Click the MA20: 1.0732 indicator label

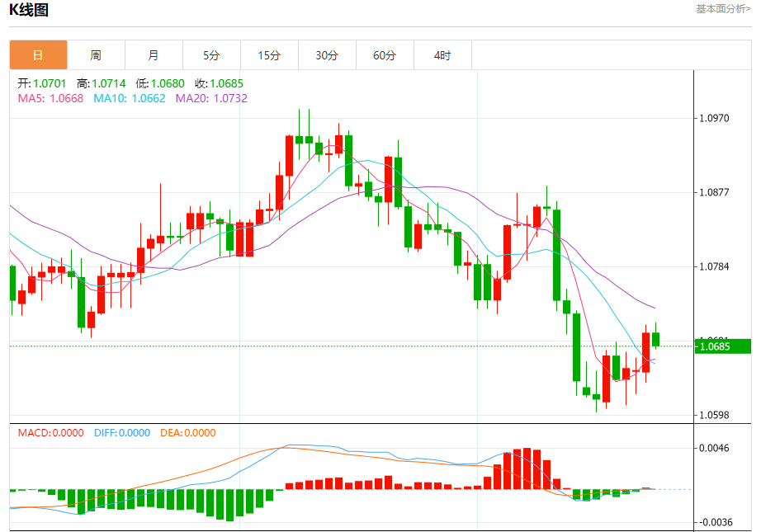(211, 98)
